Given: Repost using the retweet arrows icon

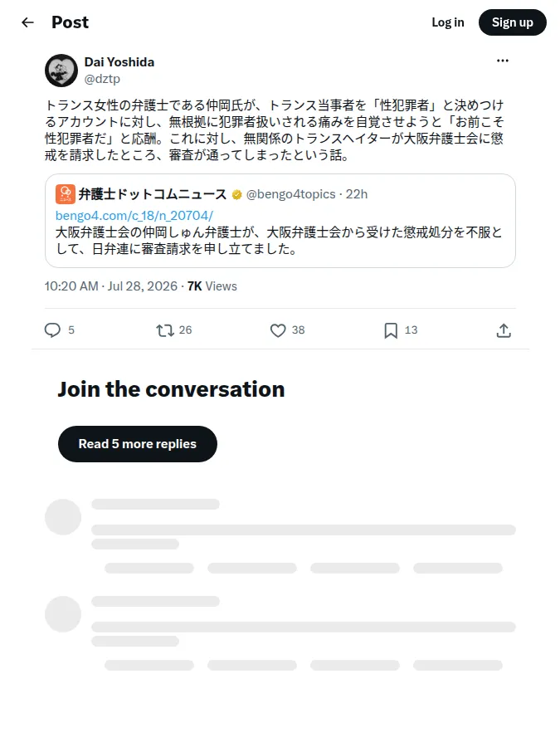Looking at the screenshot, I should pos(165,330).
